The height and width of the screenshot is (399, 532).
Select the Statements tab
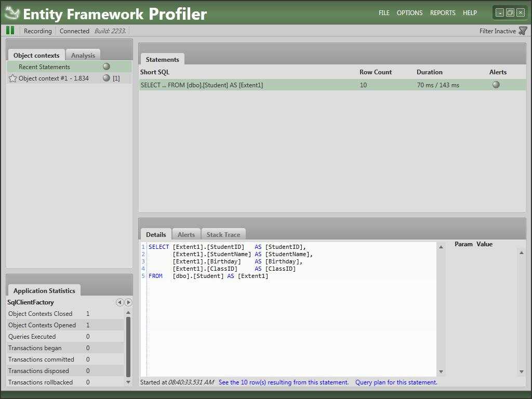click(x=162, y=59)
